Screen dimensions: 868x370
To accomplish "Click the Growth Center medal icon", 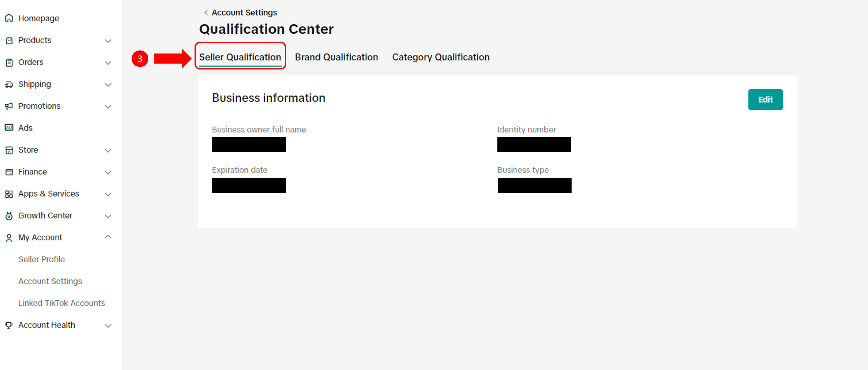I will point(9,216).
